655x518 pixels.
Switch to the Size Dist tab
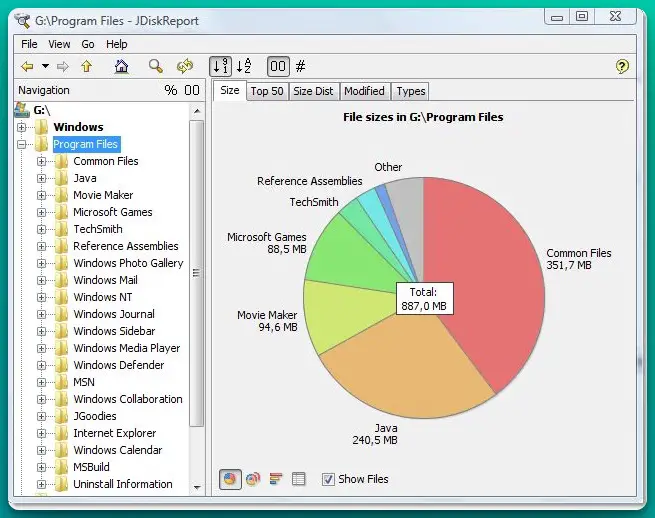click(x=313, y=91)
